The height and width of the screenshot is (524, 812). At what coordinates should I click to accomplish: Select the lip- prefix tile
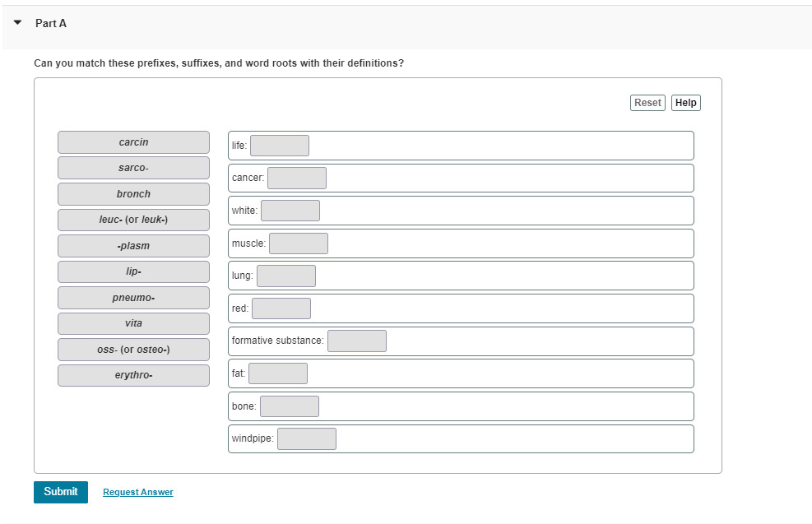(133, 271)
